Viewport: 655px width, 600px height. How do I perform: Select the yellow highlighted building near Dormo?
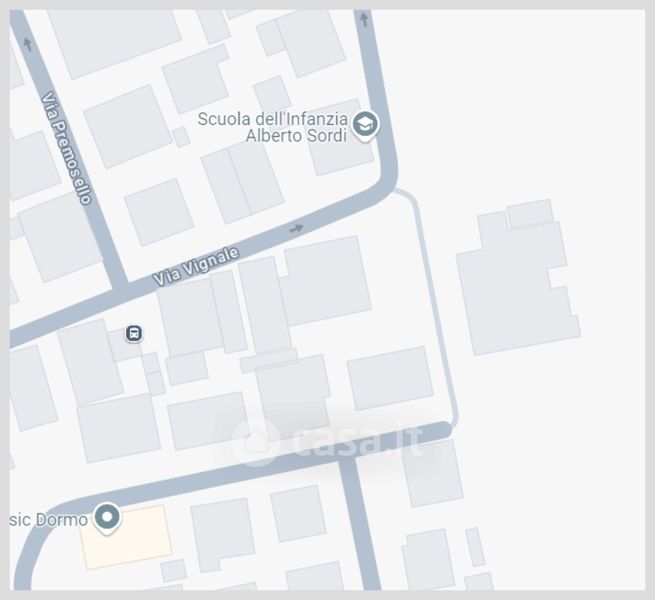tap(127, 537)
